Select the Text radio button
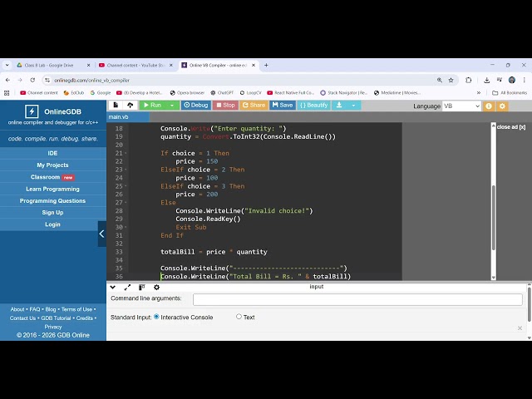The height and width of the screenshot is (399, 532). click(239, 317)
